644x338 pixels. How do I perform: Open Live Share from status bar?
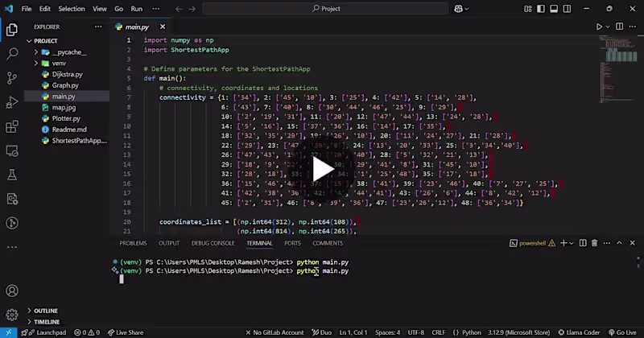(x=126, y=332)
